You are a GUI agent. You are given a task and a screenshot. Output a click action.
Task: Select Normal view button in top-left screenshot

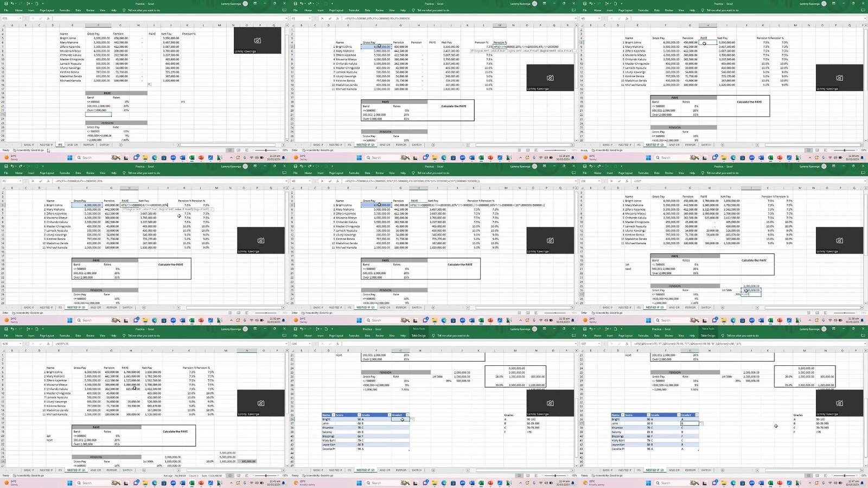(230, 150)
